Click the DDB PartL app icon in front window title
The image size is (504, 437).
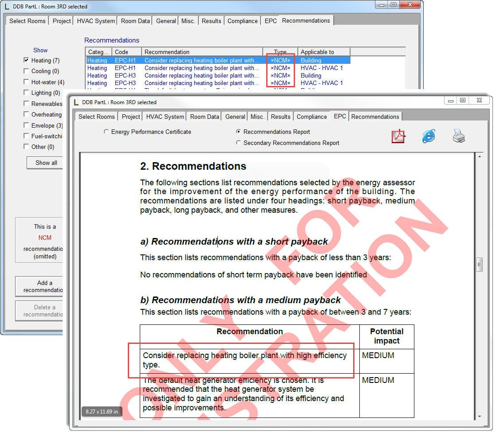[x=76, y=102]
